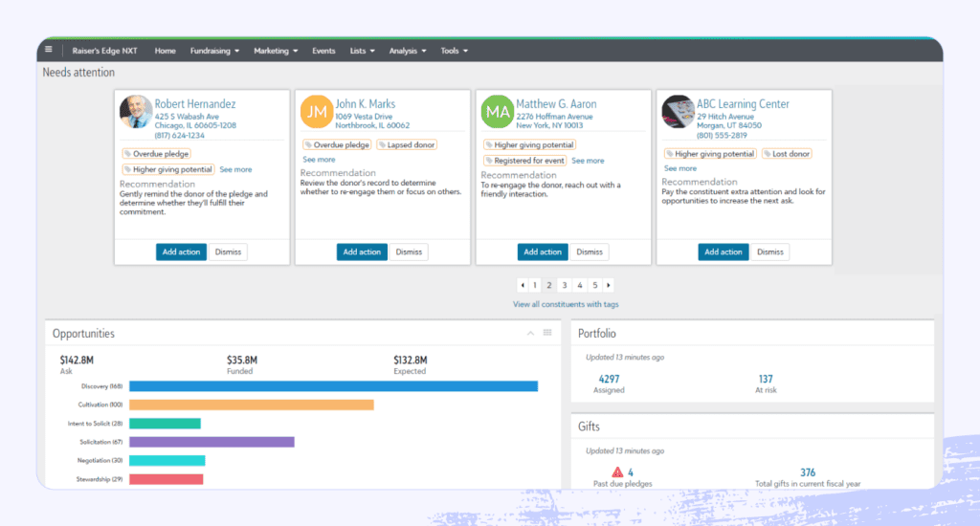
Task: Add action for ABC Learning Center
Action: (724, 252)
